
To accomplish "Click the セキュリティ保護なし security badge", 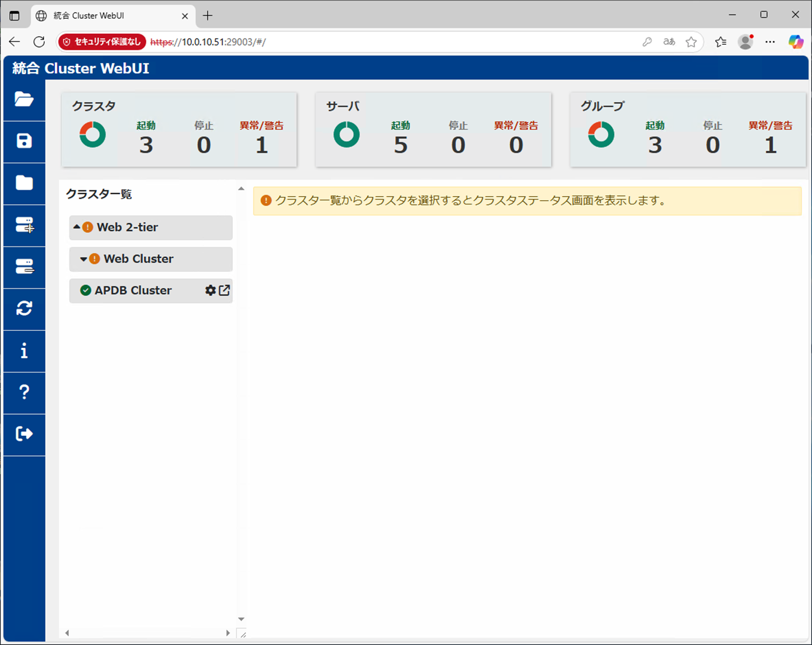I will point(102,42).
